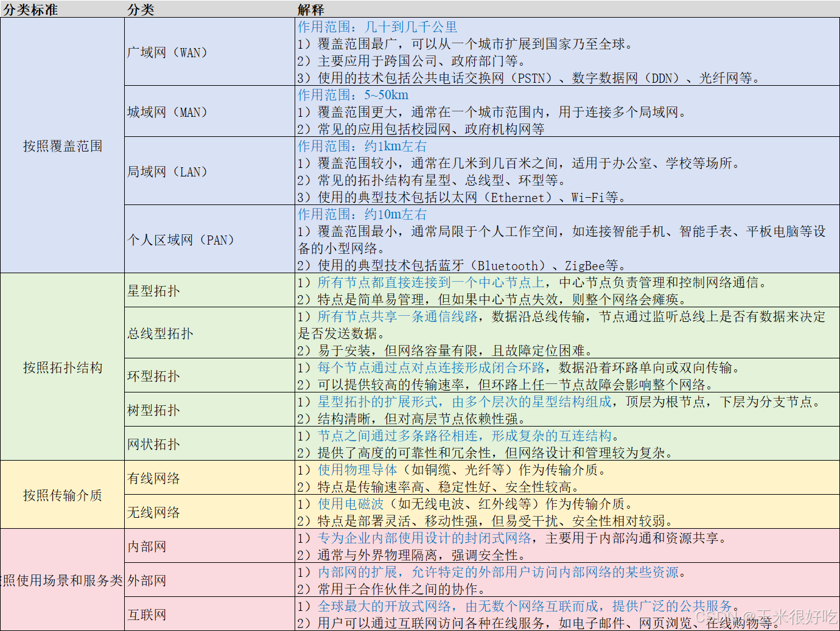Viewport: 840px width, 631px height.
Task: Click the header cell '分类'
Action: pos(209,9)
